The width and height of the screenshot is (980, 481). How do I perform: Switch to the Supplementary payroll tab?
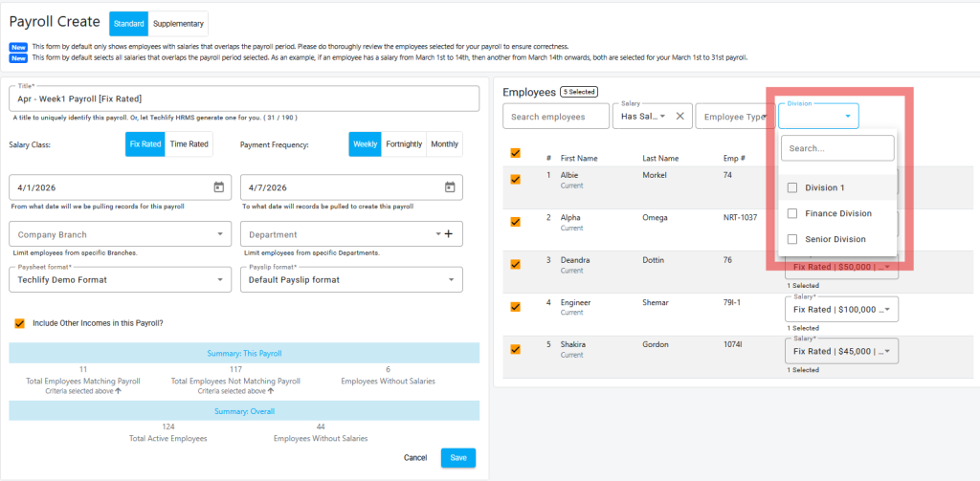click(178, 23)
